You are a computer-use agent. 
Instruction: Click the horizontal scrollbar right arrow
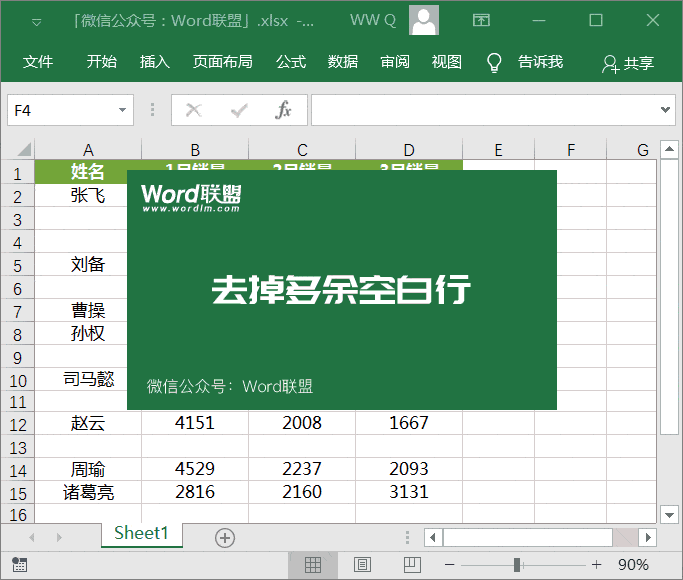(x=648, y=537)
